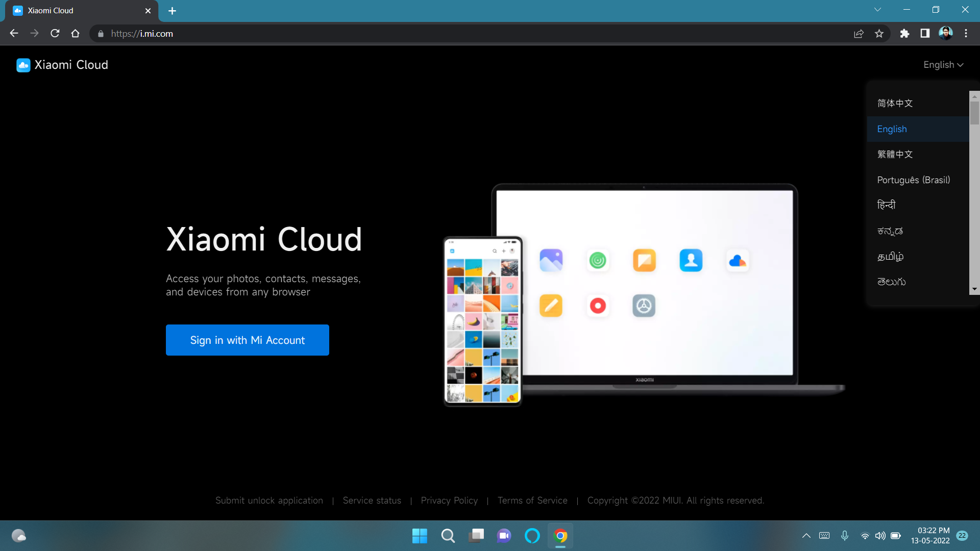Open the blue Contacts app icon

(691, 260)
